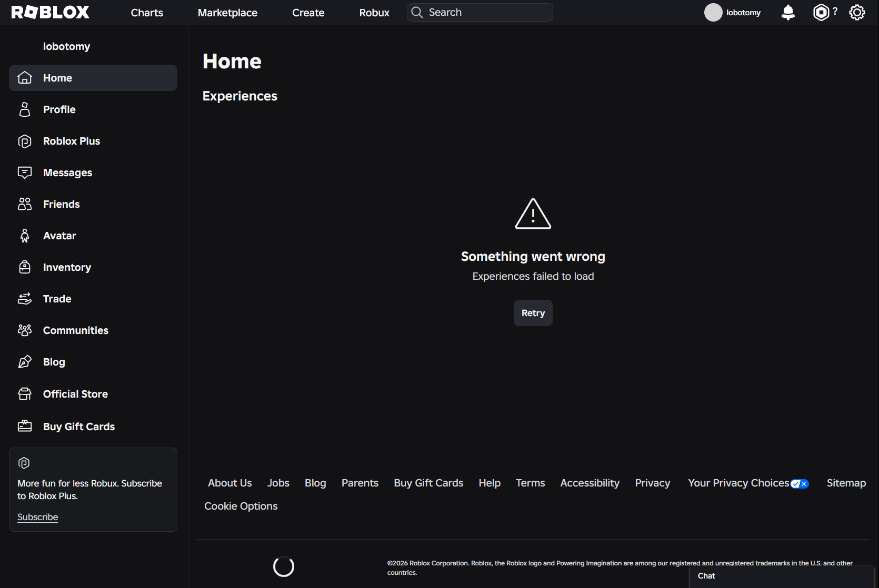Screen dimensions: 879x588
Task: Open the Privacy footer link
Action: [x=653, y=483]
